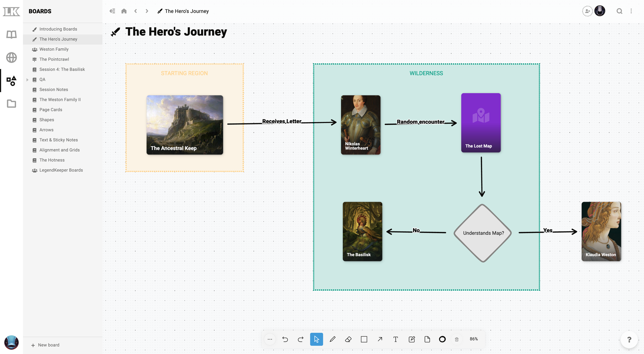
Task: Activate the text tool
Action: [x=395, y=339]
